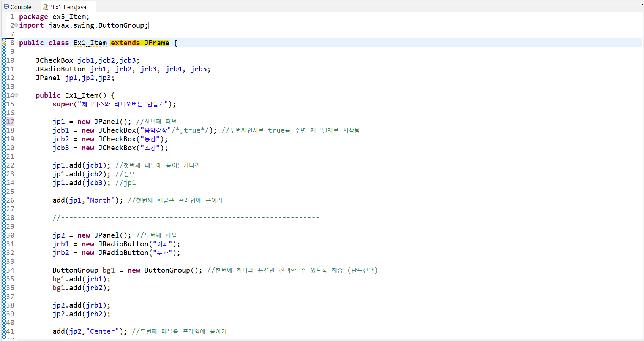The image size is (644, 341).
Task: Collapse the constructor fold at line 14
Action: 16,95
